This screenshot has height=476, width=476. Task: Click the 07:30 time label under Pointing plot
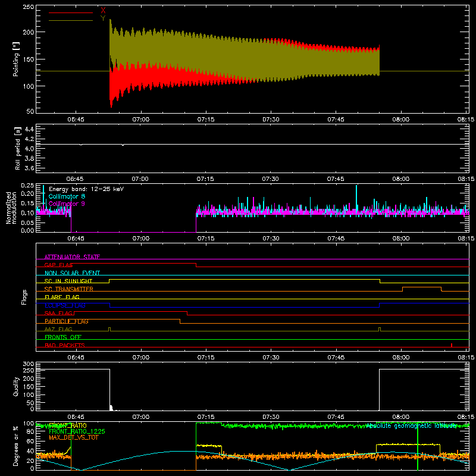click(x=271, y=120)
